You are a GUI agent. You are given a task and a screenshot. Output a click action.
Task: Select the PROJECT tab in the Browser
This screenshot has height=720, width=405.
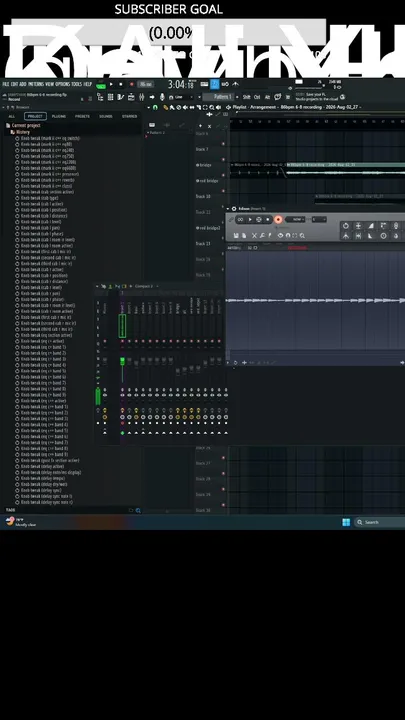click(x=35, y=116)
